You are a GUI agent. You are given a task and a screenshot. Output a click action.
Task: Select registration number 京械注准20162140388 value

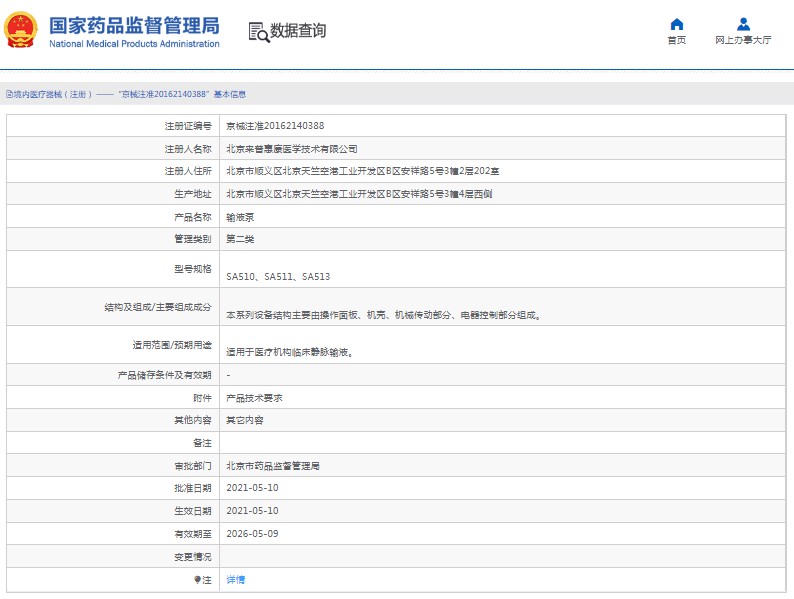[x=275, y=126]
